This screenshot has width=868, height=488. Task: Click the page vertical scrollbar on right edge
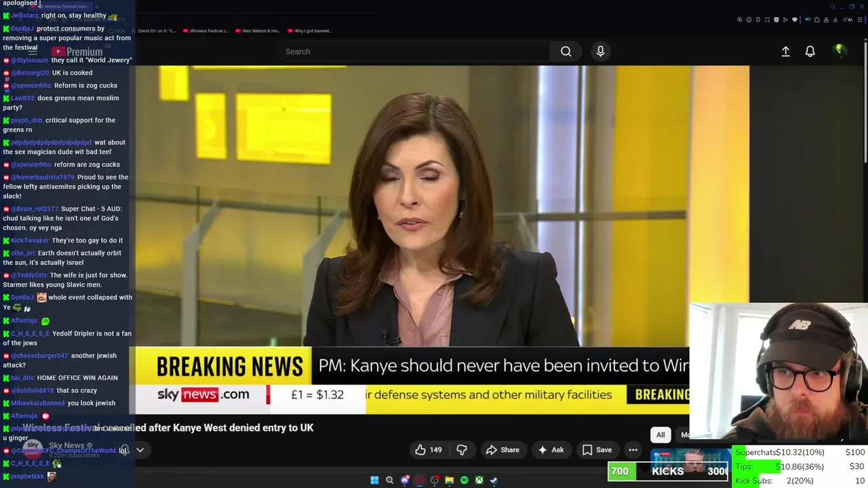point(865,102)
